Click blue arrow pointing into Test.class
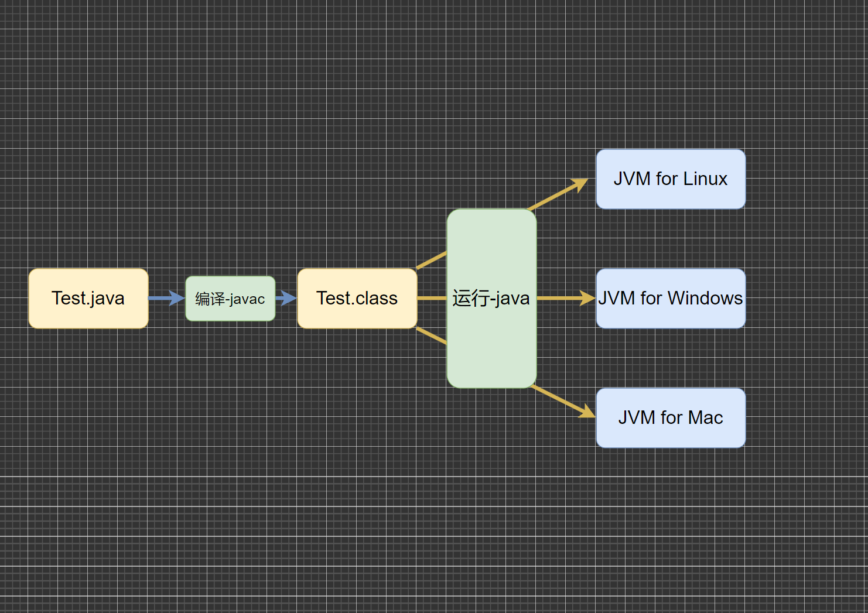868x613 pixels. coord(287,298)
